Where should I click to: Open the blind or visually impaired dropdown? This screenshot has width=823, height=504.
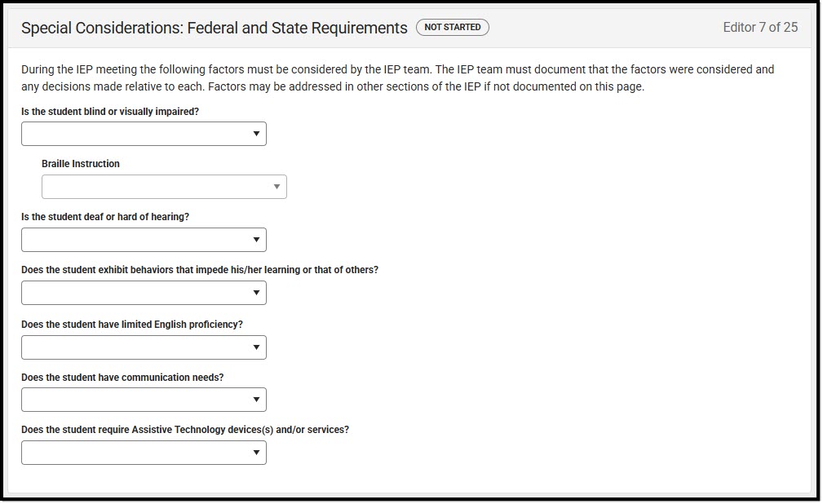[x=144, y=134]
